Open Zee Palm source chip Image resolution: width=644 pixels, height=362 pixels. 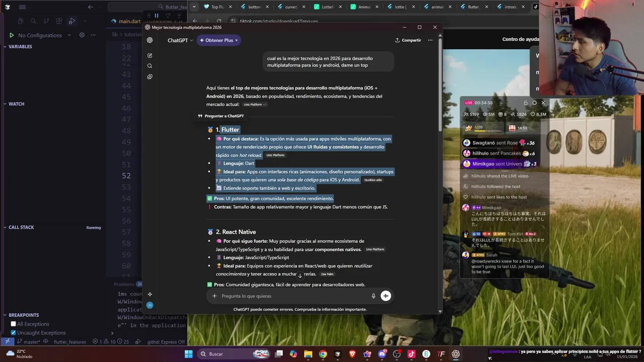pyautogui.click(x=327, y=274)
